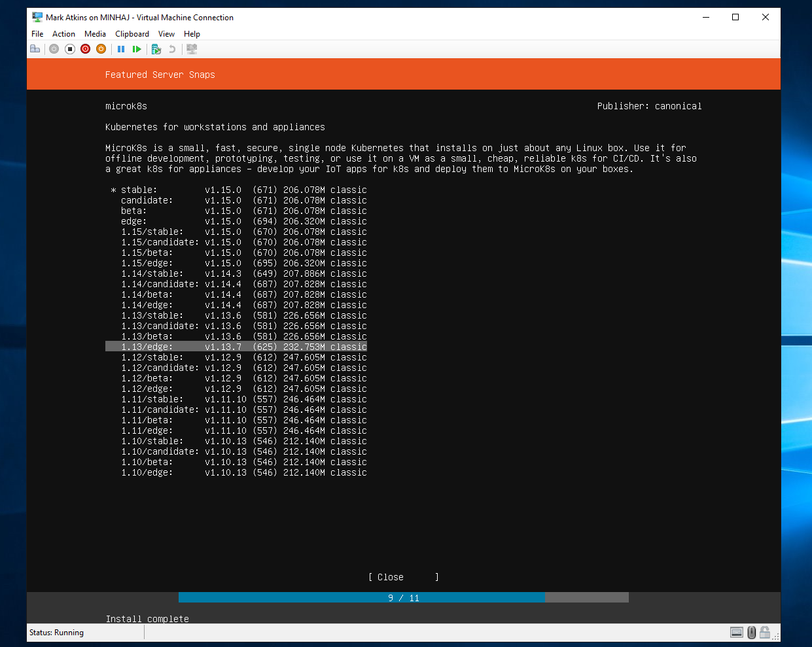Open the File menu

pos(37,34)
